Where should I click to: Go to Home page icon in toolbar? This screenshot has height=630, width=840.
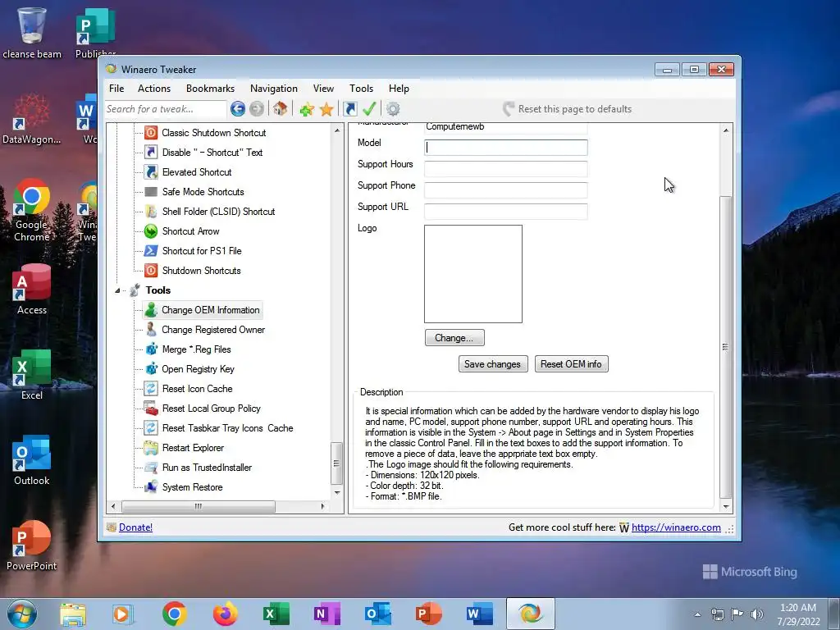[280, 109]
